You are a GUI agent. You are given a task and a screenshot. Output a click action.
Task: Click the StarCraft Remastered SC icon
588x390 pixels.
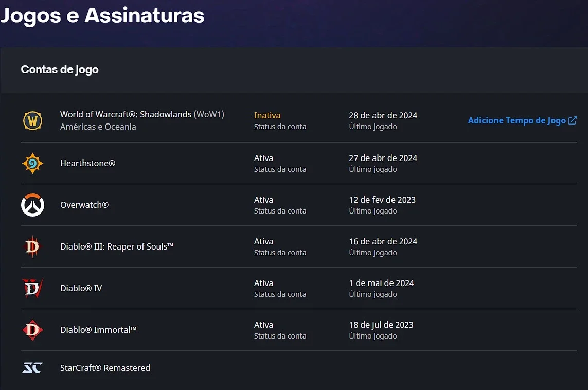[32, 367]
